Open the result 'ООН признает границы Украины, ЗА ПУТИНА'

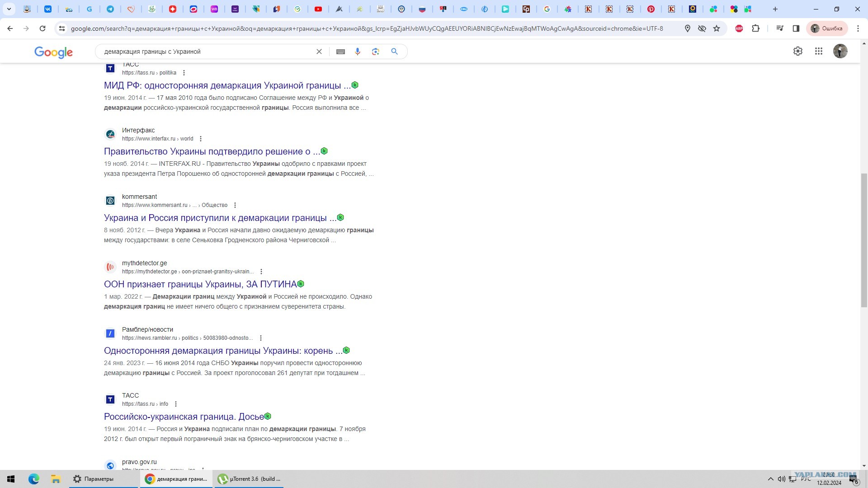(x=200, y=284)
